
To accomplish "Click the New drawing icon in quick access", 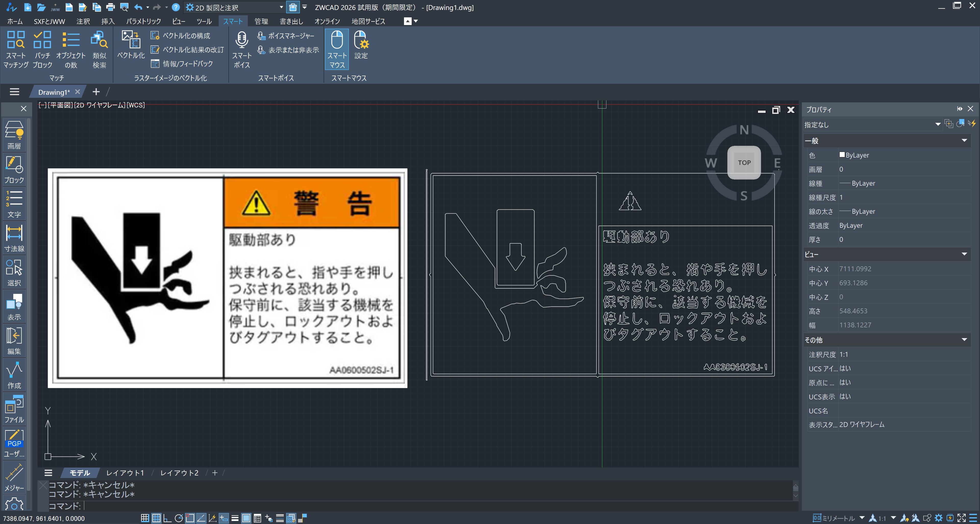I will tap(27, 7).
